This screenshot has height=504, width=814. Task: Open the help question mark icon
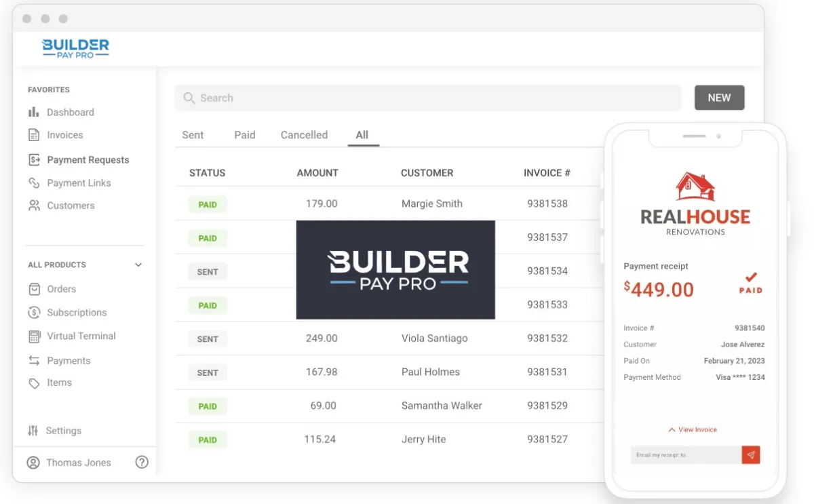[142, 462]
